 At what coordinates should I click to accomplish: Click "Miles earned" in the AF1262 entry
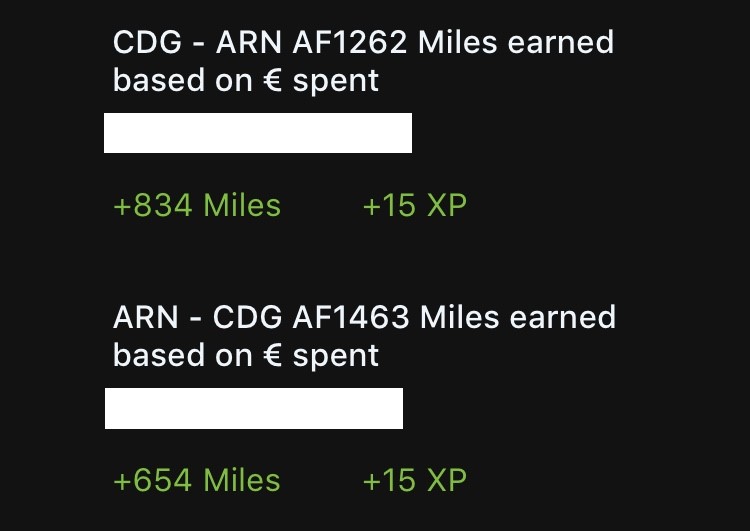(516, 43)
